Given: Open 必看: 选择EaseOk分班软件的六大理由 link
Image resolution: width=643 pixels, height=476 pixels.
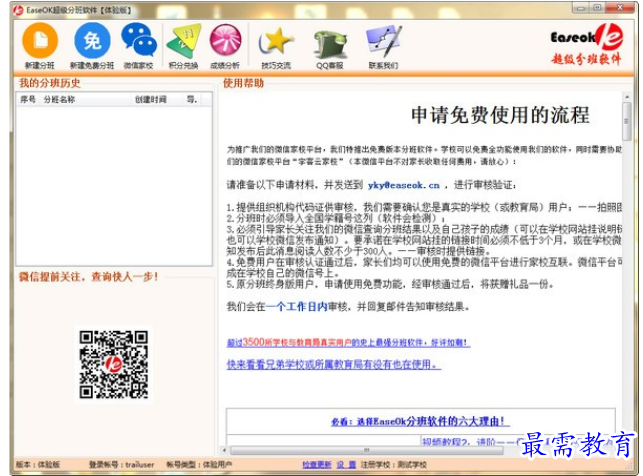Looking at the screenshot, I should 420,421.
